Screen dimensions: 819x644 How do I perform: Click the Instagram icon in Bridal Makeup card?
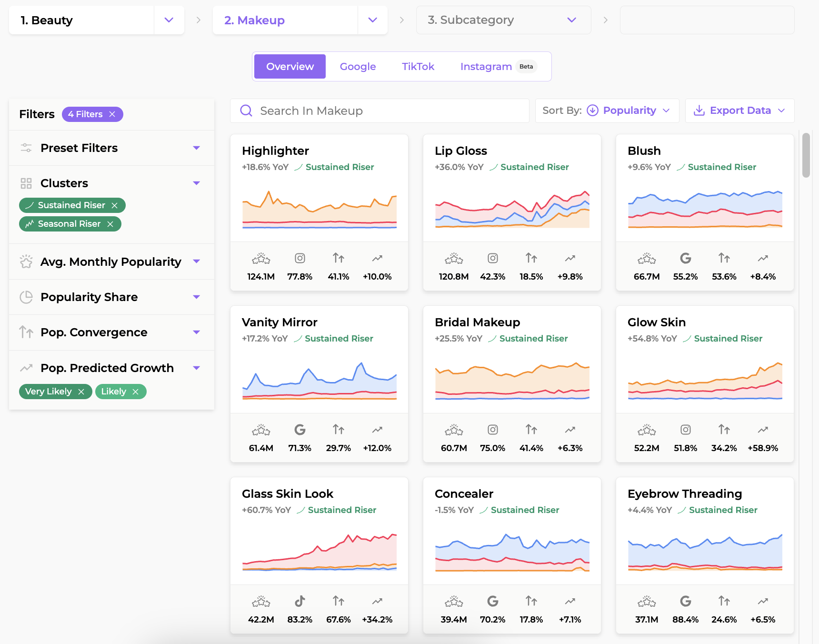tap(493, 430)
